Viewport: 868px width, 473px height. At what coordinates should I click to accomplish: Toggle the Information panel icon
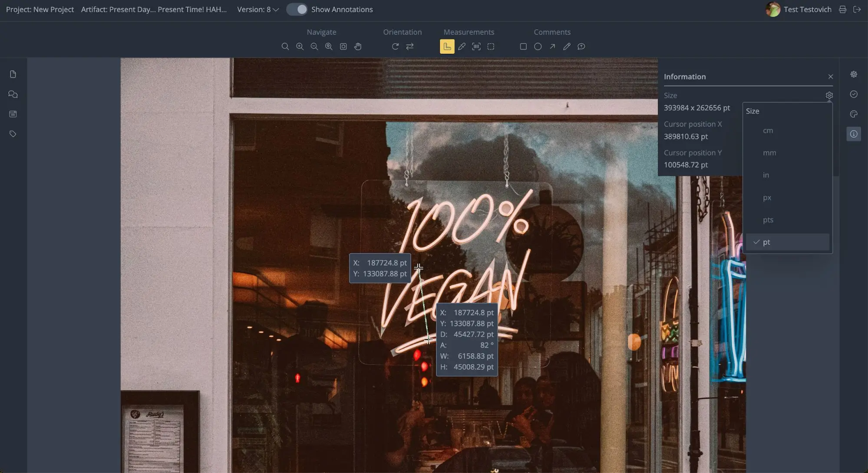pos(854,134)
